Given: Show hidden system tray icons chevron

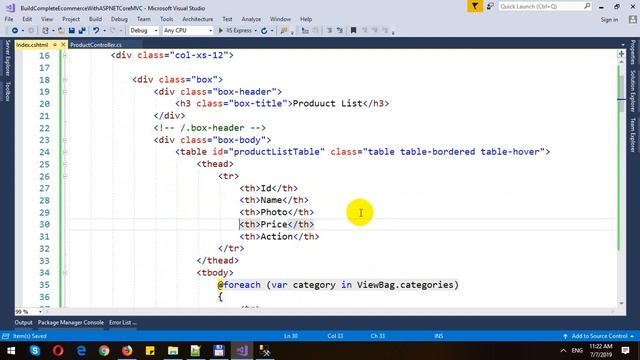Looking at the screenshot, I should (x=563, y=351).
